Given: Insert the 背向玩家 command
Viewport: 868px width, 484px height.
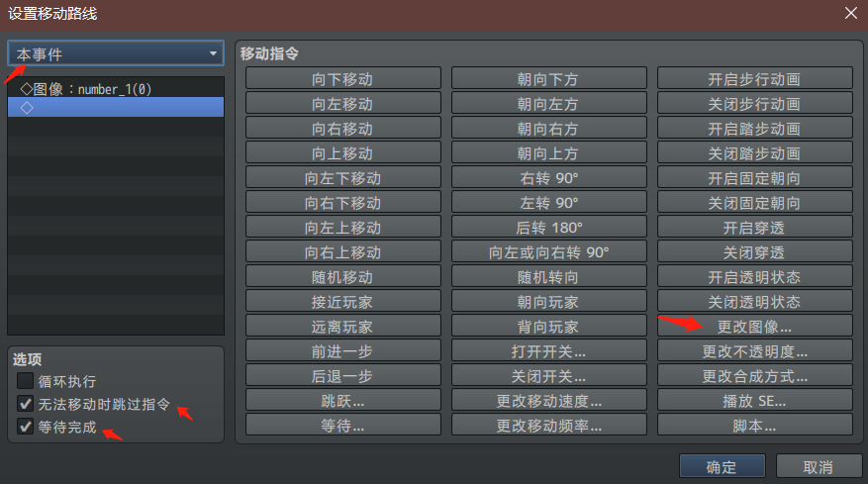Looking at the screenshot, I should coord(549,327).
